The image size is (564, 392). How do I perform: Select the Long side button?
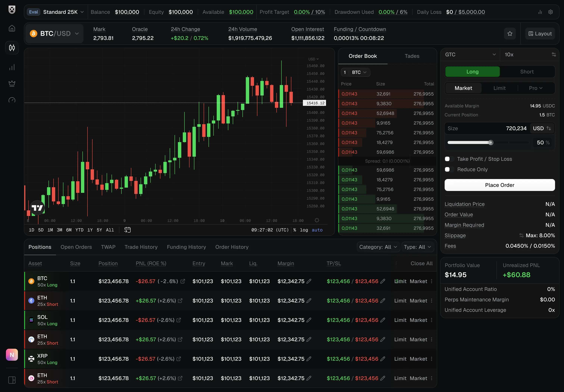(472, 72)
